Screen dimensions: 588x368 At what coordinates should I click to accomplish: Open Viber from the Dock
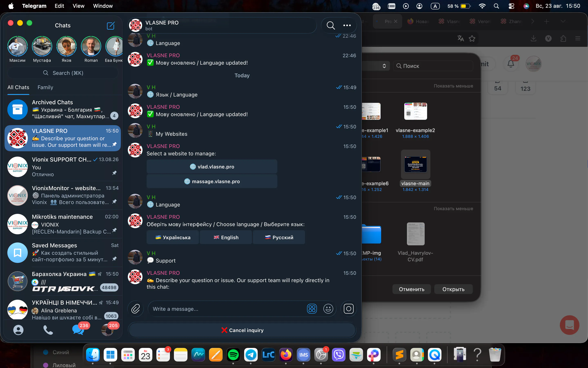tap(339, 355)
